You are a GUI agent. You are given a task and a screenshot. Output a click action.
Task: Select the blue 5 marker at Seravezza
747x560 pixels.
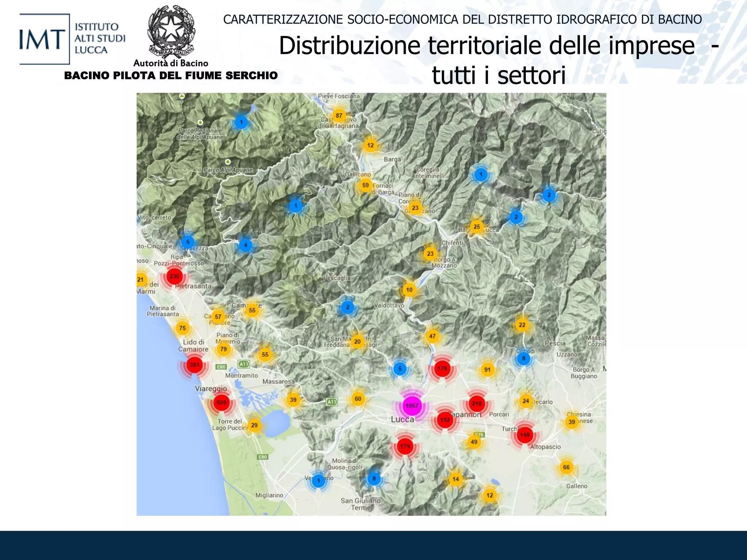[x=188, y=242]
